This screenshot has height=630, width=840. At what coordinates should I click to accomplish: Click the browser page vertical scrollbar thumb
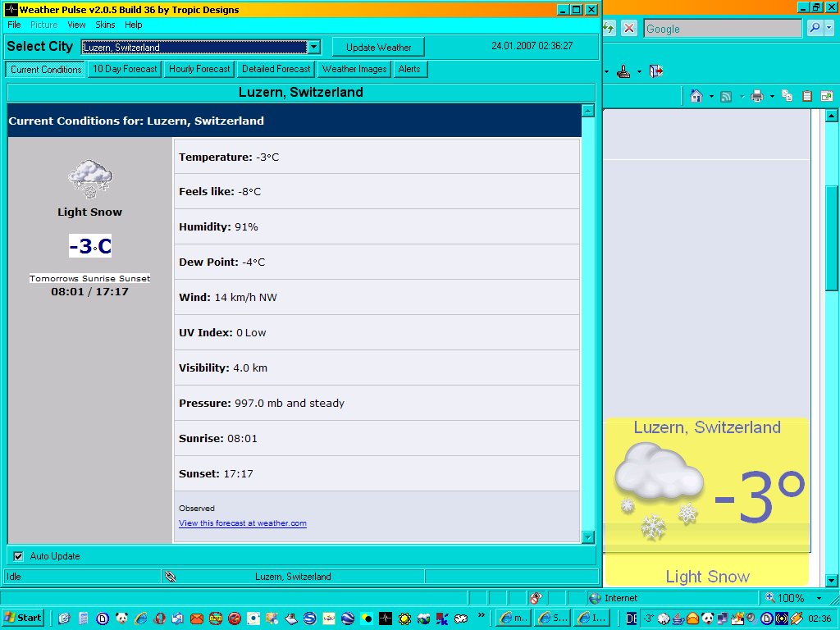coord(831,239)
